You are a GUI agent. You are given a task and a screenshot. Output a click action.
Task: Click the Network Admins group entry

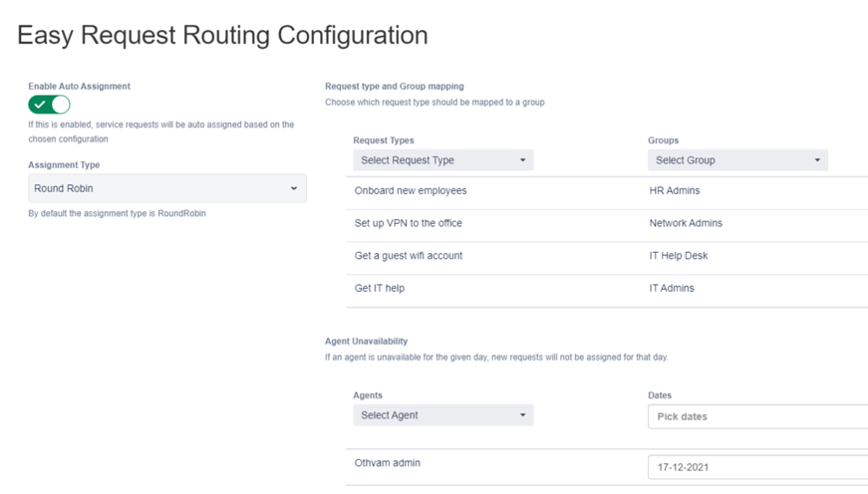coord(686,223)
